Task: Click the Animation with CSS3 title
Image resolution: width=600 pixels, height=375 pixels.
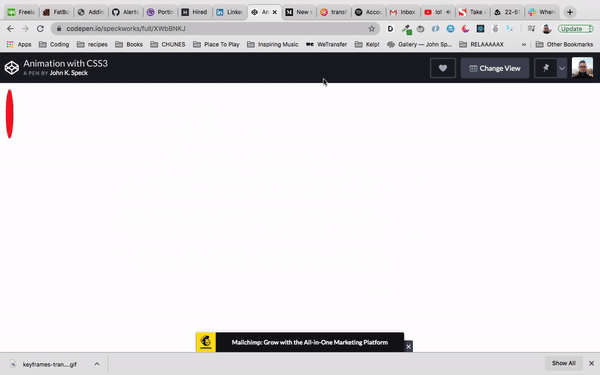Action: click(x=65, y=64)
